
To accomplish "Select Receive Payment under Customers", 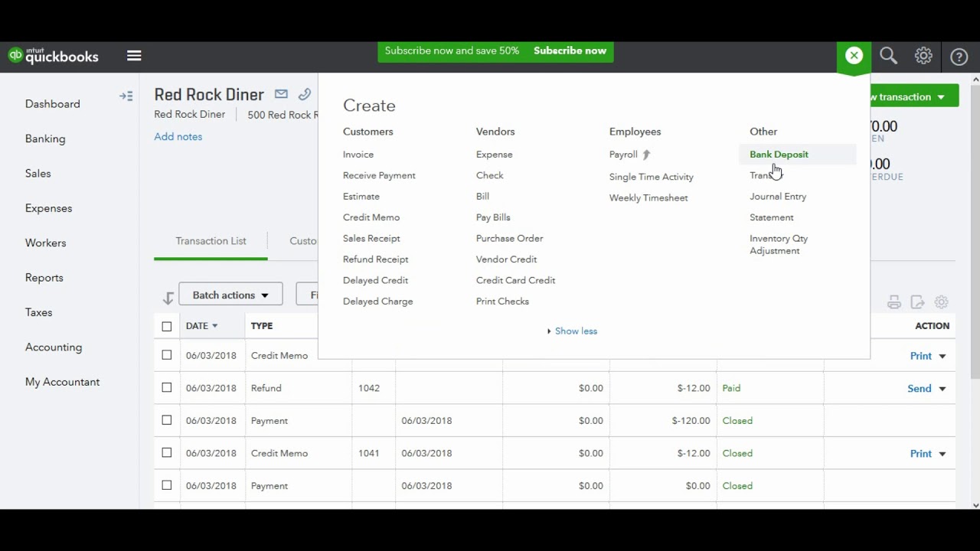I will pyautogui.click(x=379, y=175).
